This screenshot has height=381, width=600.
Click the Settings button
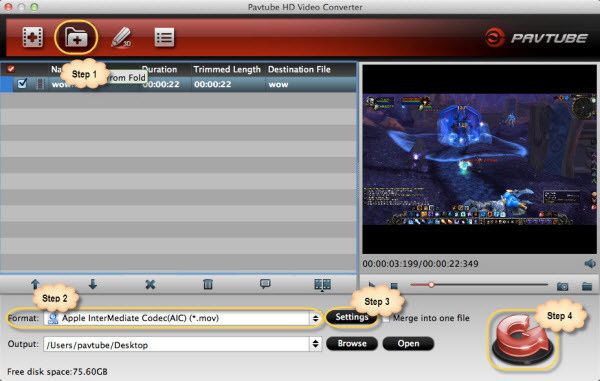tap(352, 317)
